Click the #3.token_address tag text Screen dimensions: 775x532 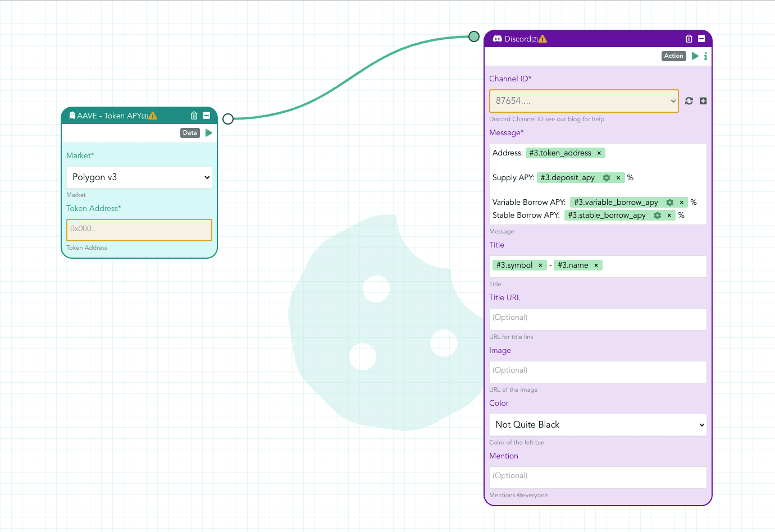560,153
